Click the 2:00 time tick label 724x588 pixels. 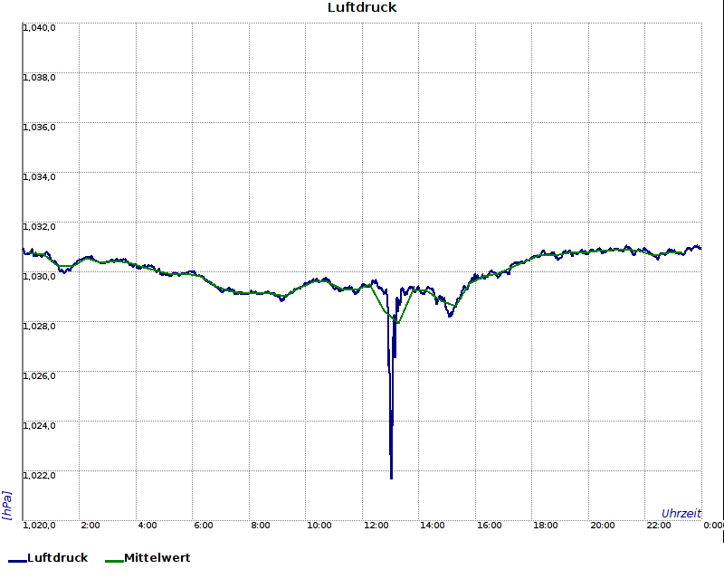[90, 526]
